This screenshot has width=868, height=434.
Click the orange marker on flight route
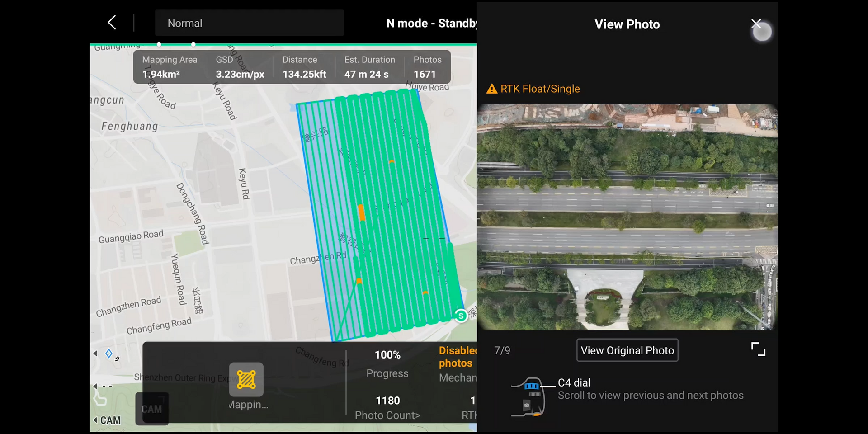click(361, 212)
